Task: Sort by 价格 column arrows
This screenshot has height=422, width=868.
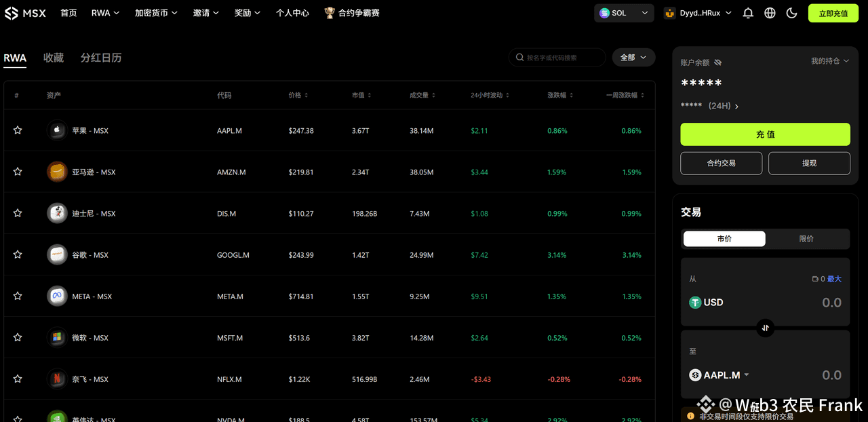Action: tap(306, 96)
